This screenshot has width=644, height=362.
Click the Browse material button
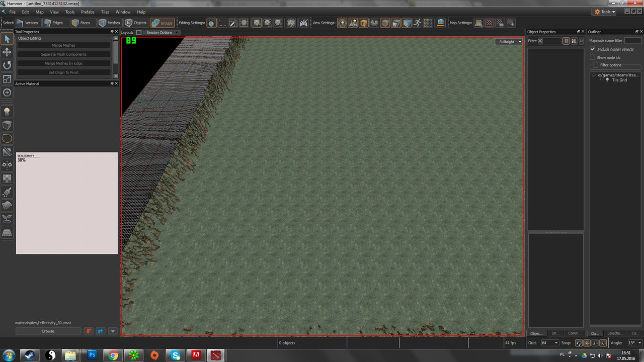(x=48, y=331)
